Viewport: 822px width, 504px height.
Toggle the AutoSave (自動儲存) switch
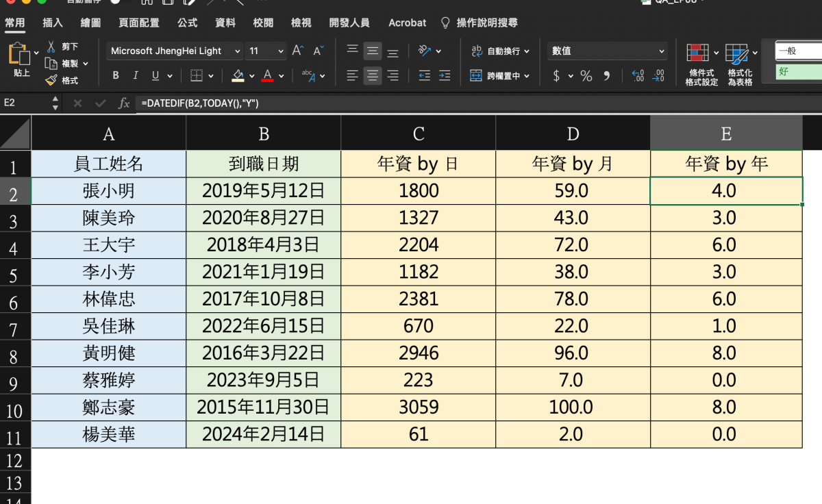pos(121,2)
